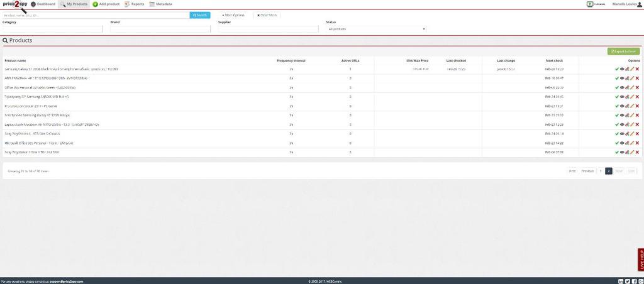
Task: Open the LinkedIn icon in footer
Action: point(621,281)
